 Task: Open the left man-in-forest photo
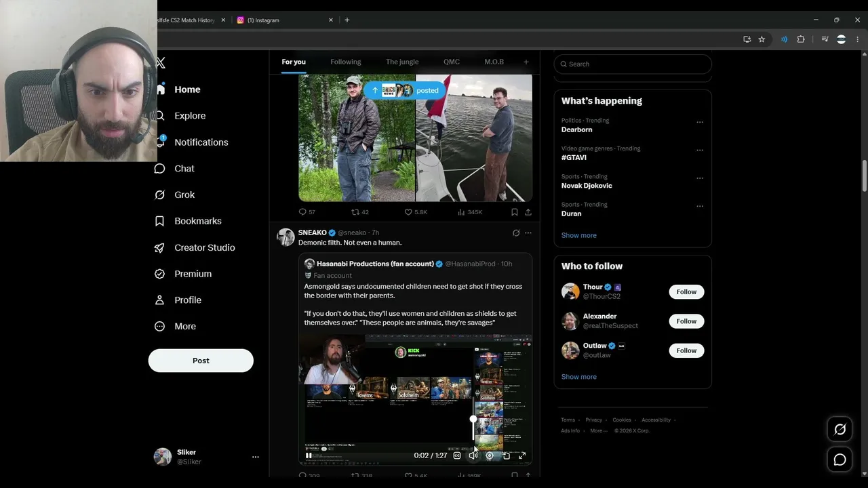pos(357,138)
